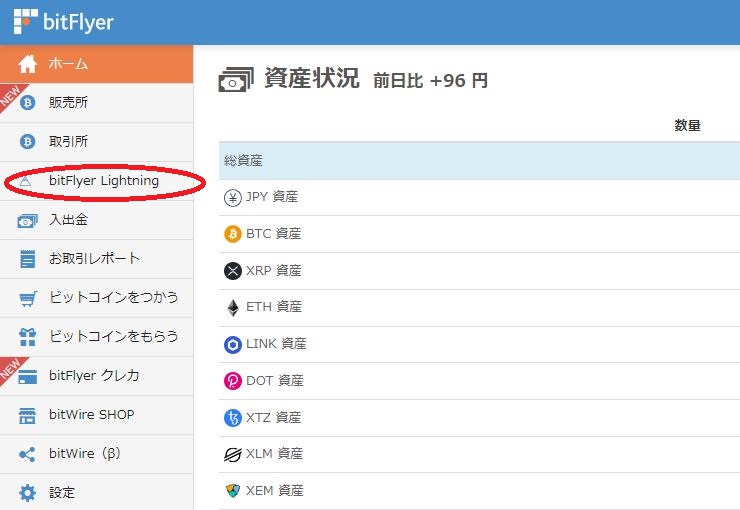The width and height of the screenshot is (740, 510).
Task: Click the 前日比 +96 円 value
Action: (430, 81)
